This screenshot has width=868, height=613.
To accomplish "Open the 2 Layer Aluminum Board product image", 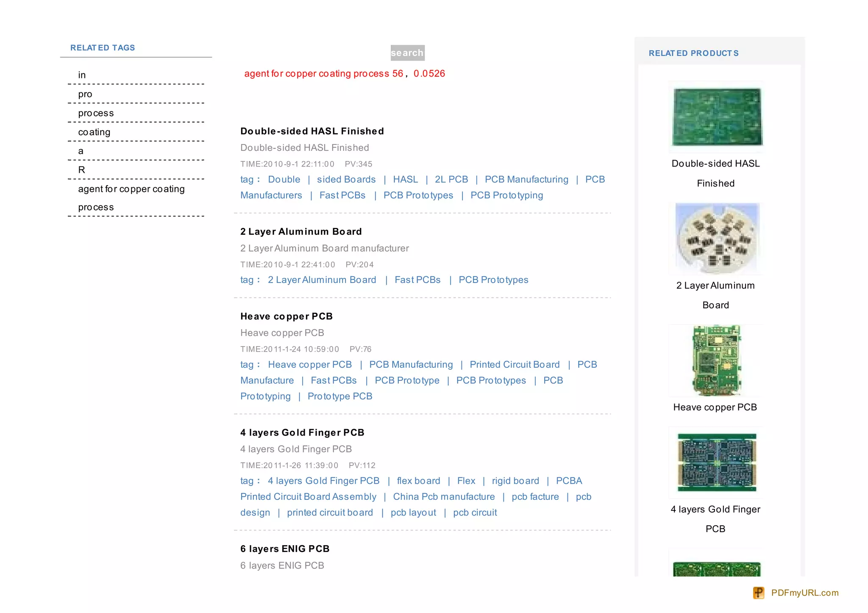I will [717, 239].
